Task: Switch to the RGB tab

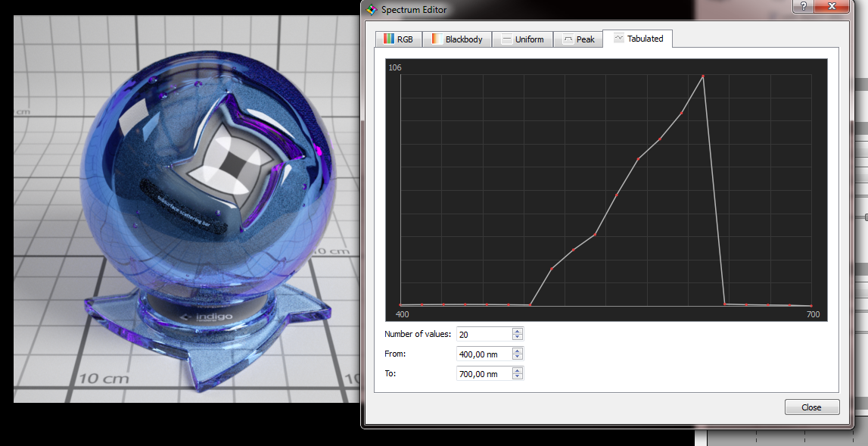Action: [398, 39]
